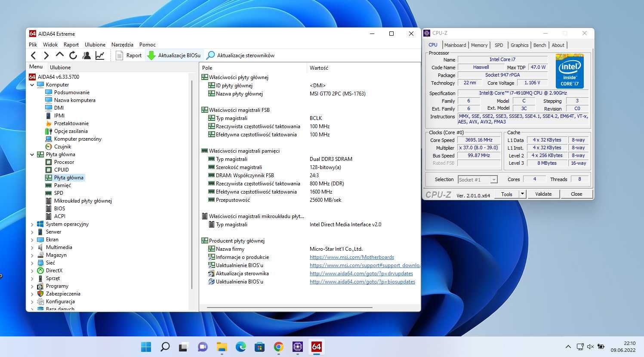The image size is (644, 357).
Task: Switch to CPU-Z Memory tab
Action: click(479, 45)
